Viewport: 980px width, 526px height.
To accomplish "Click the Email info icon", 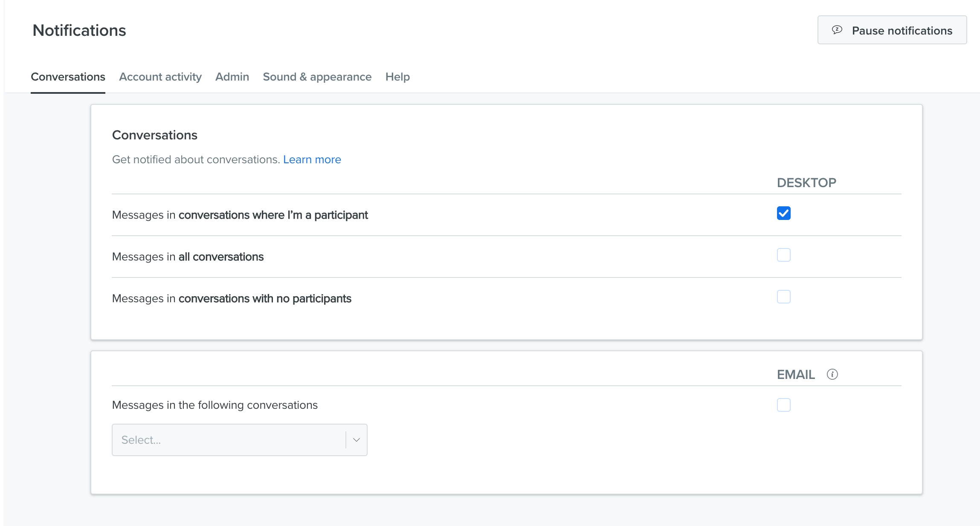I will 832,374.
